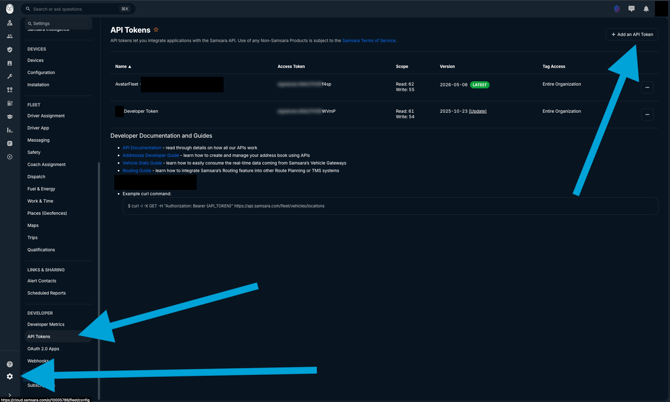Open the help question mark icon
The width and height of the screenshot is (670, 402).
point(9,364)
